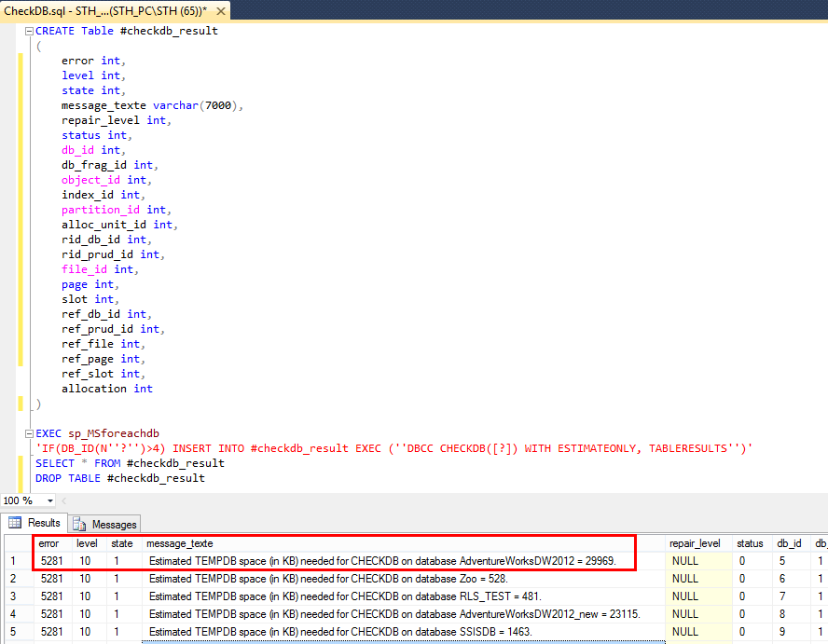The height and width of the screenshot is (644, 828).
Task: Click the error column header
Action: (48, 543)
